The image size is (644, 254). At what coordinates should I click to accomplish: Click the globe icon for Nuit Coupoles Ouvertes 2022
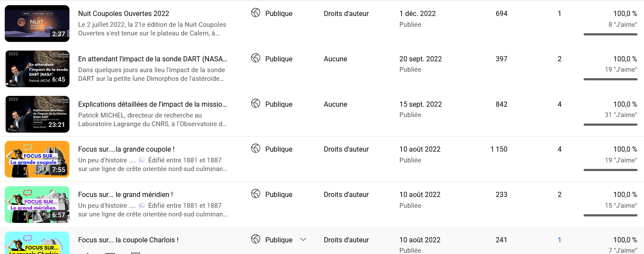tap(256, 13)
